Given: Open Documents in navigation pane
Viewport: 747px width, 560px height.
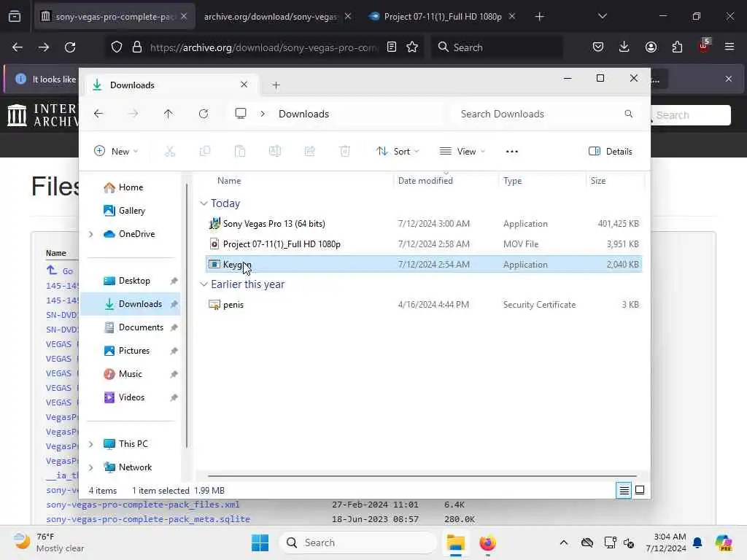Looking at the screenshot, I should [x=141, y=327].
